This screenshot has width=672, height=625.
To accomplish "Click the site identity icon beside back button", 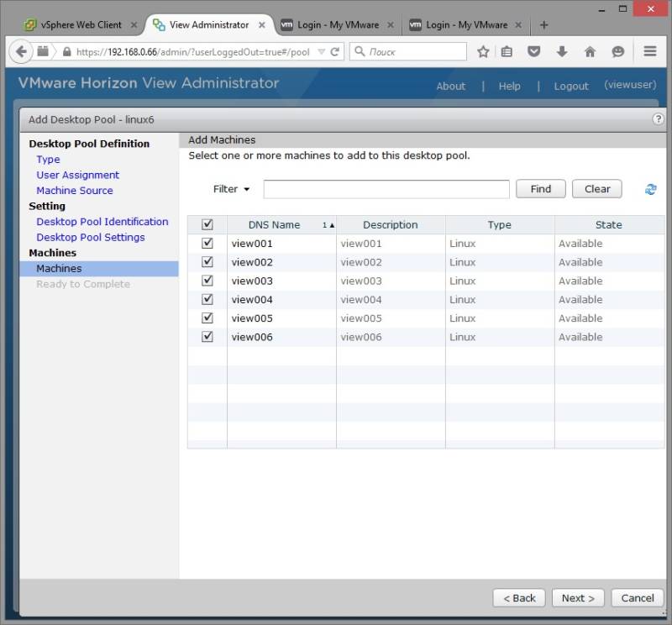I will pos(43,51).
